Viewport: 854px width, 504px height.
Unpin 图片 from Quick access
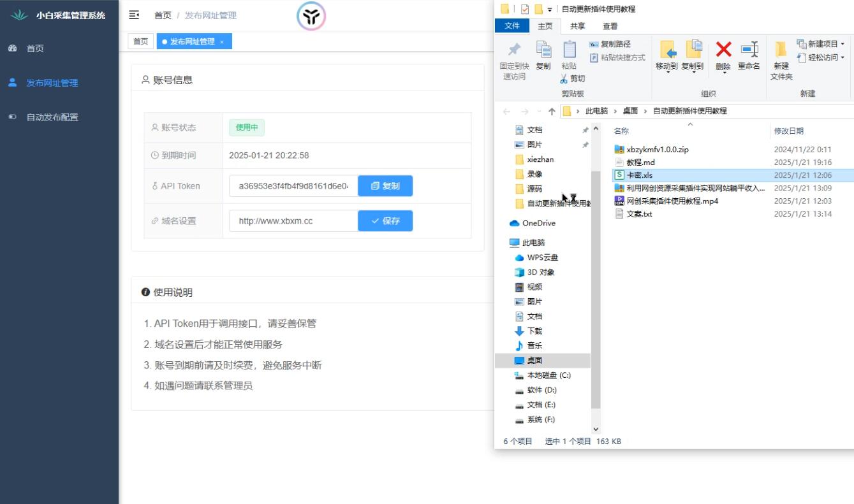584,144
